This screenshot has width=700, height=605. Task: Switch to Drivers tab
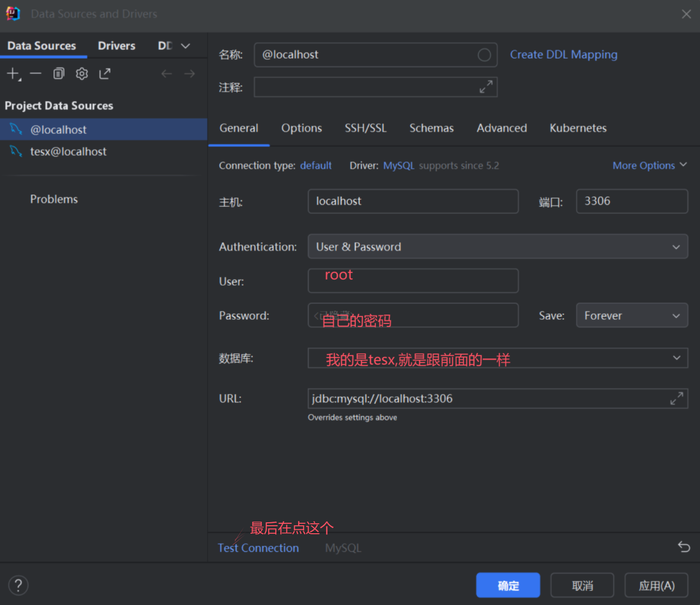point(117,46)
